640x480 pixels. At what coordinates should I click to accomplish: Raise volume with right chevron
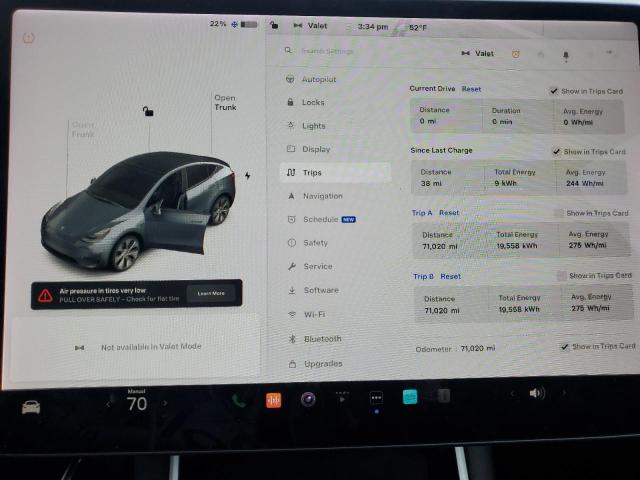[564, 393]
